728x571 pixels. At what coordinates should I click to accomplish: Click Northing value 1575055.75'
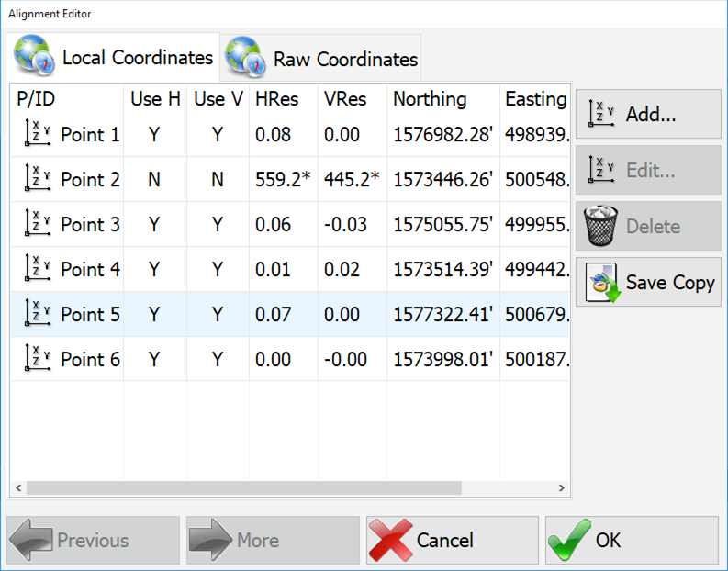[x=442, y=225]
